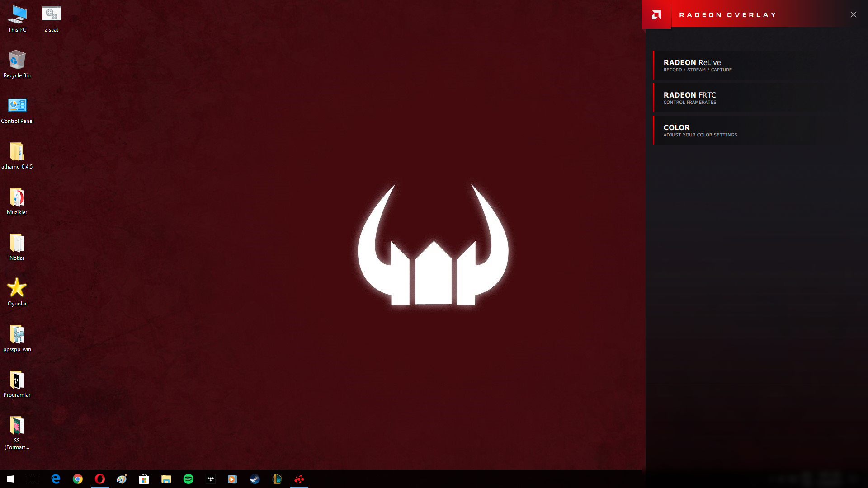868x488 pixels.
Task: Open the Windows Start menu
Action: (x=11, y=479)
